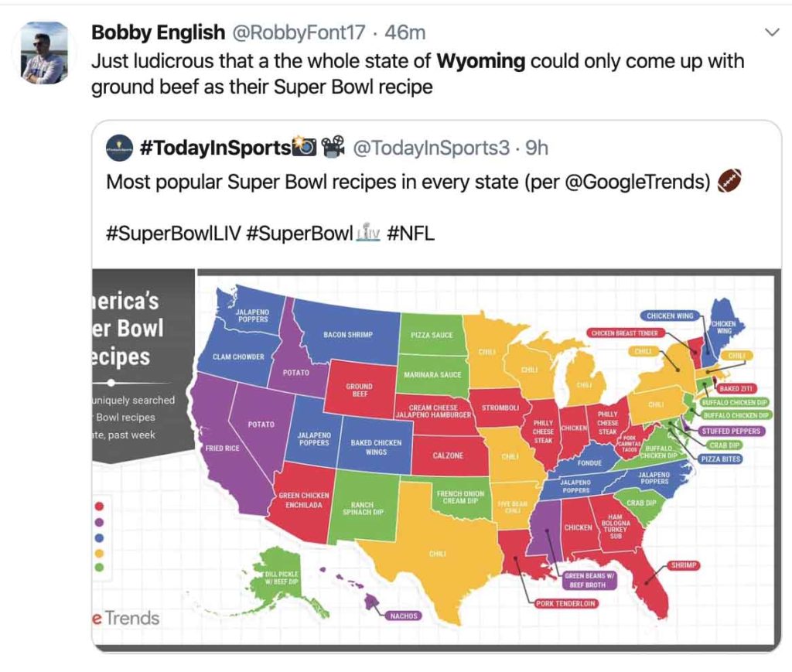Click the purple legend dot

(x=100, y=521)
